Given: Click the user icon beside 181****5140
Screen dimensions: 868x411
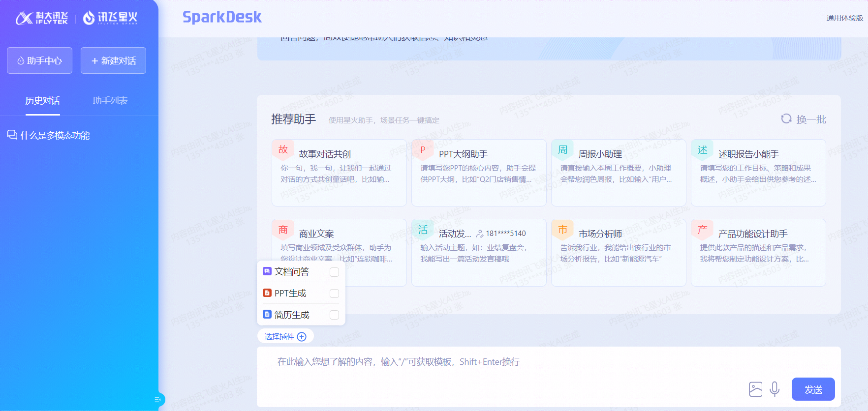Looking at the screenshot, I should [x=480, y=234].
